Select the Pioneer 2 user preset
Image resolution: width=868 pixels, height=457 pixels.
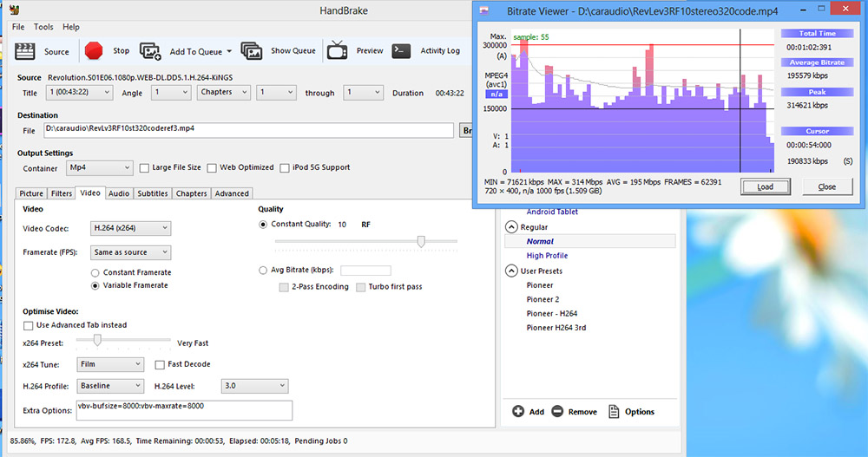[542, 299]
